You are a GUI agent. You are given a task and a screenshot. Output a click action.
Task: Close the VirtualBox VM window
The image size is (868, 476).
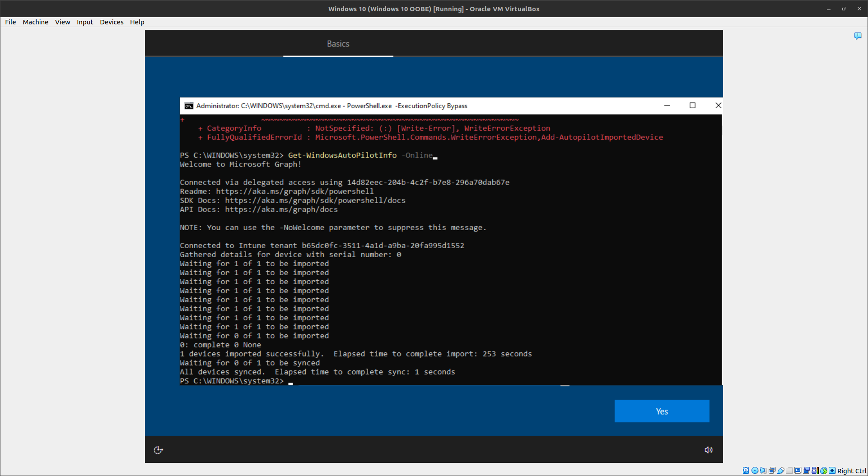[859, 9]
